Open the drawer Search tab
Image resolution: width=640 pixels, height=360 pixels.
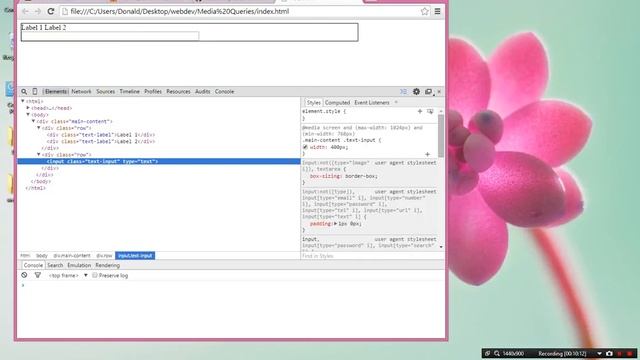[55, 265]
